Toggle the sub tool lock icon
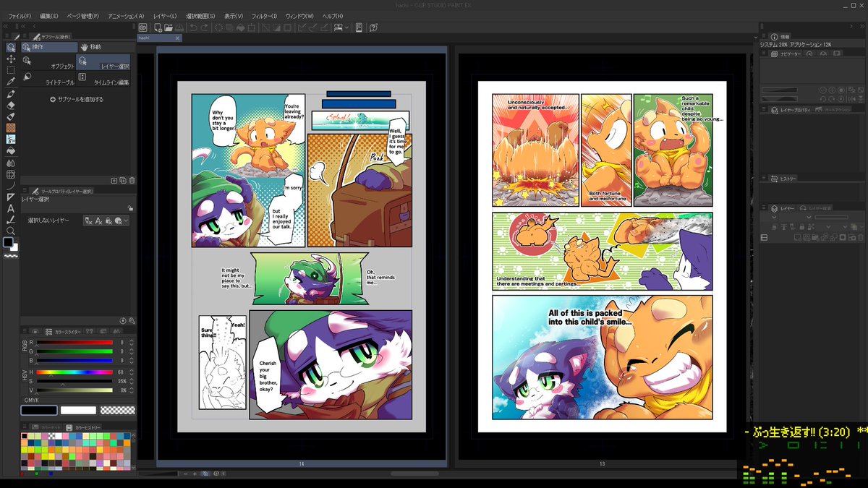Viewport: 868px width, 488px height. coord(130,207)
